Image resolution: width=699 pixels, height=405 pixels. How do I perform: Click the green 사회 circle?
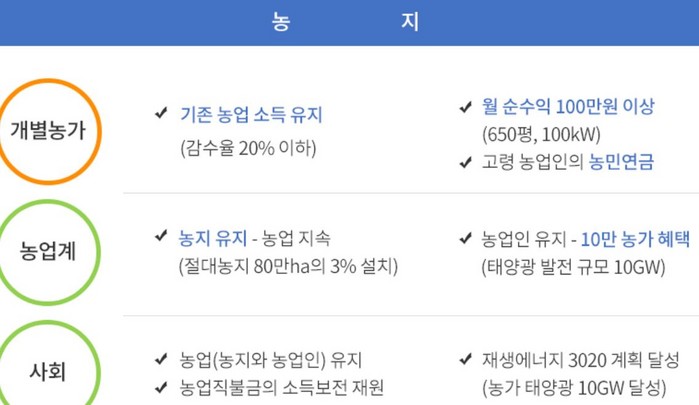point(48,364)
